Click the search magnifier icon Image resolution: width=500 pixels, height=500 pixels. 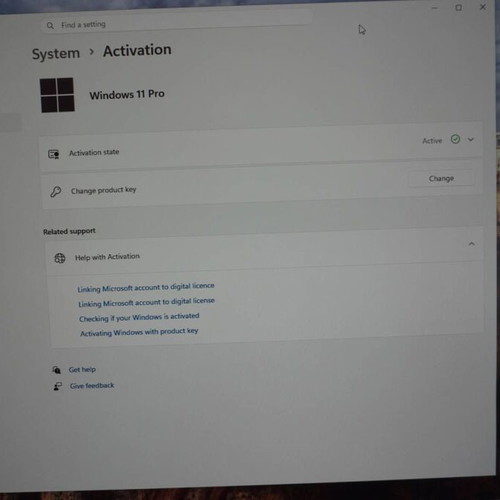tap(50, 25)
